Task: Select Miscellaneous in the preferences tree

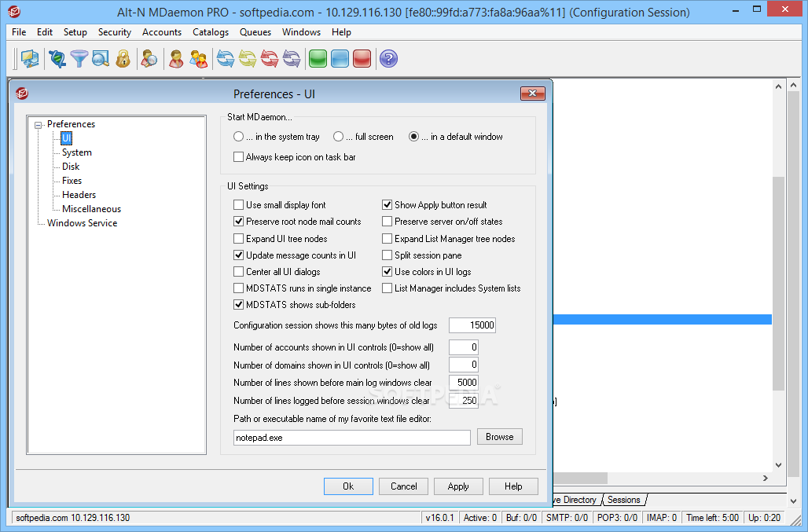Action: click(x=91, y=209)
